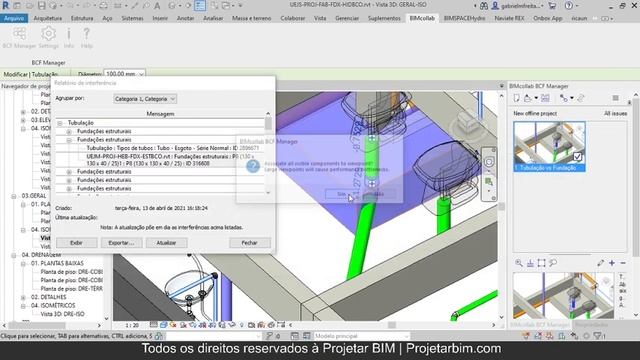Click the navigation wheel icon in the 3D view

(x=489, y=162)
